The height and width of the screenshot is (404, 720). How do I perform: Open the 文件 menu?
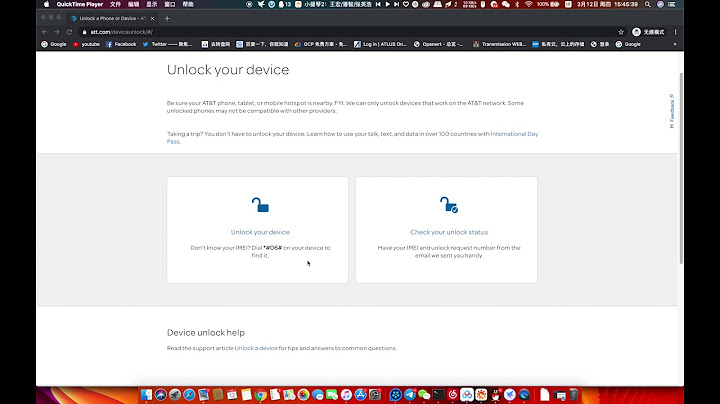115,4
